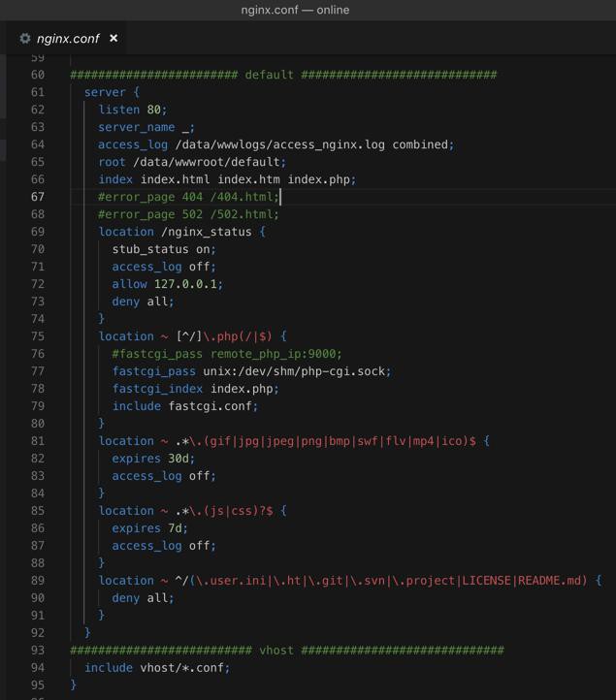Click 'fastcgi_pass unix:/dev/shm/php-cgi.sock;' line
This screenshot has width=616, height=700.
pos(251,371)
